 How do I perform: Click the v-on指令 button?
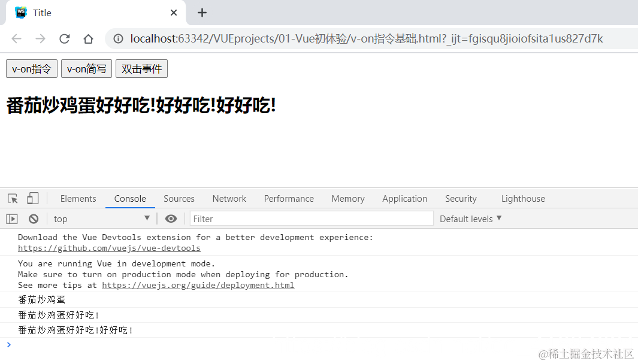pos(32,69)
